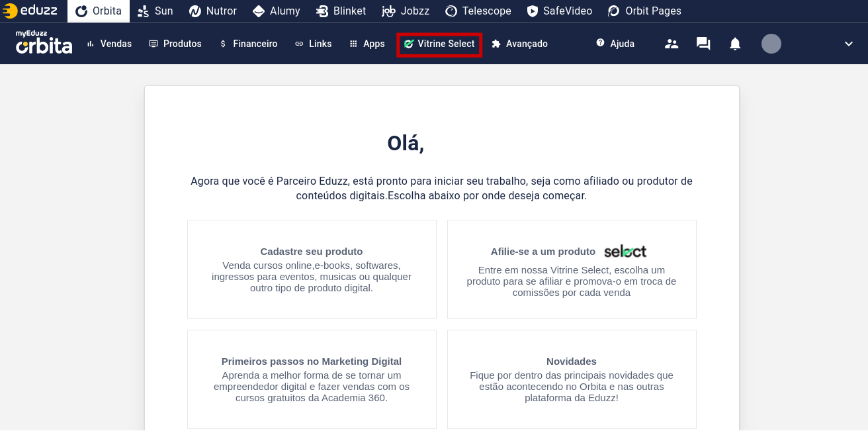Open the notifications bell
Viewport: 868px width, 431px height.
734,43
